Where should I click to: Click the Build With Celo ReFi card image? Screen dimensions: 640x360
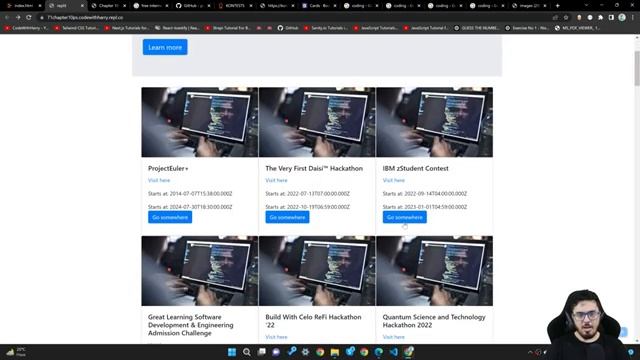coord(317,271)
